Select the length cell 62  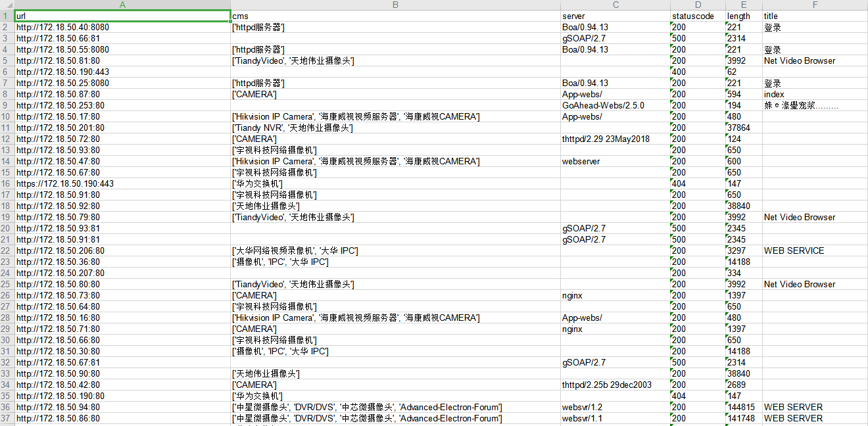pyautogui.click(x=744, y=72)
